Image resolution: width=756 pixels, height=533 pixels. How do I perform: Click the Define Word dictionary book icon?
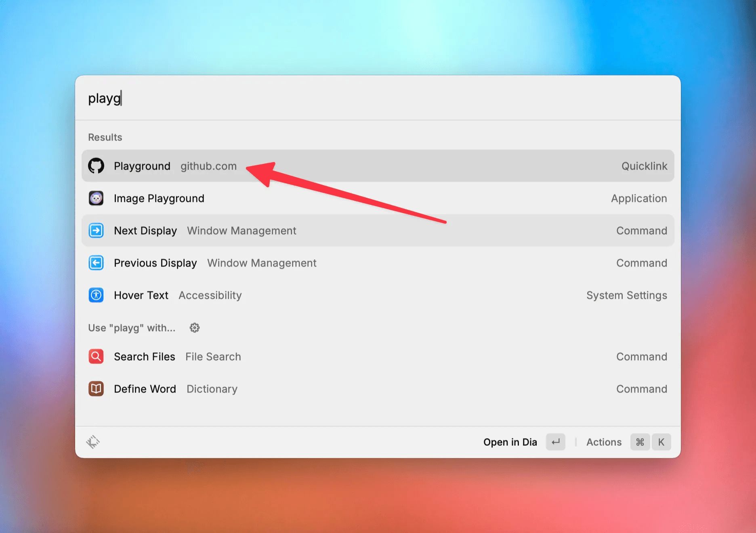96,389
